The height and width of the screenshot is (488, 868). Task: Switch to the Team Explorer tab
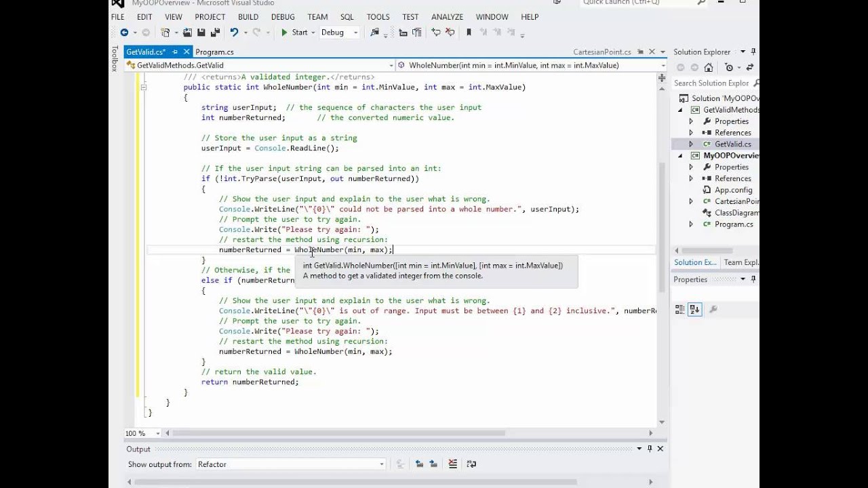pos(741,262)
